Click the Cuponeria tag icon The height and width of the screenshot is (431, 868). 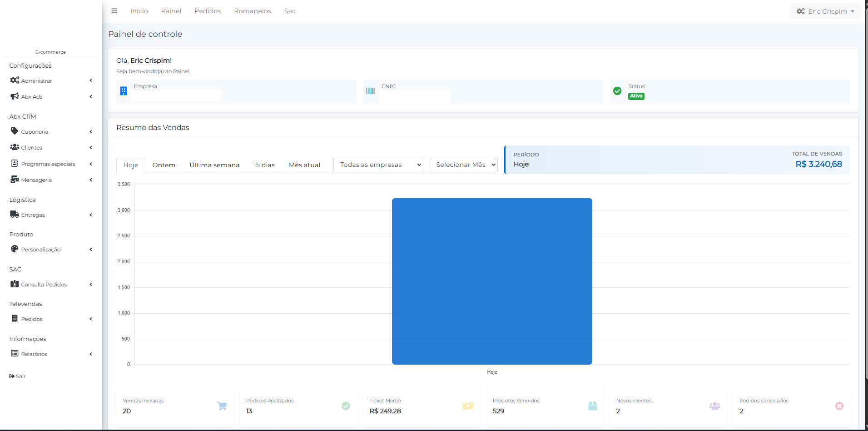(15, 131)
